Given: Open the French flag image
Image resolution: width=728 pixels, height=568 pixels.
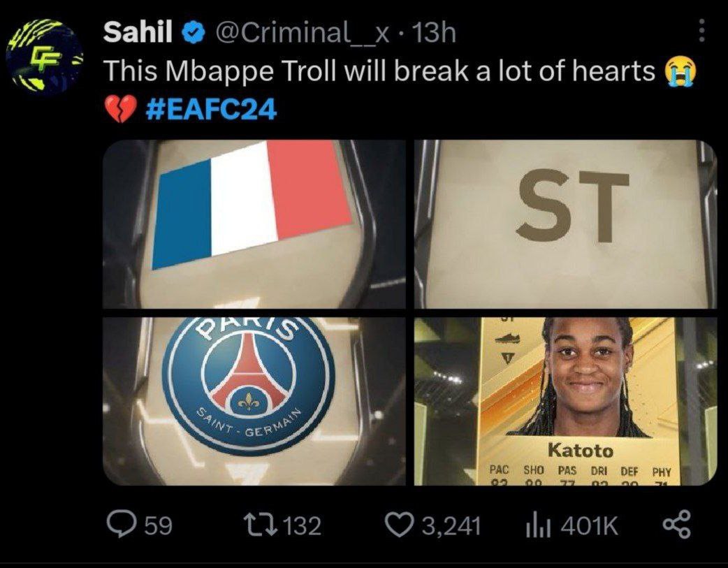Looking at the screenshot, I should tap(254, 224).
